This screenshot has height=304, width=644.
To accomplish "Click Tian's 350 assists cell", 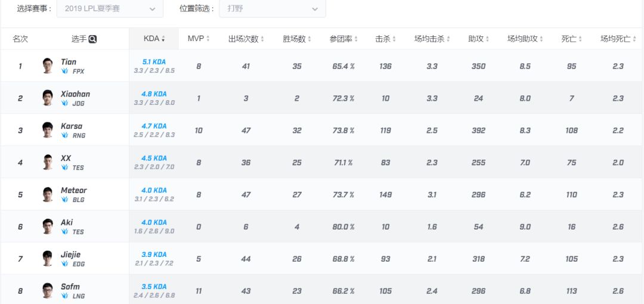I will [x=478, y=66].
